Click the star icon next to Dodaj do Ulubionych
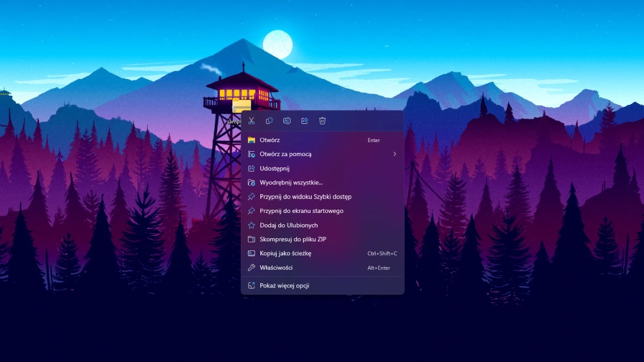The height and width of the screenshot is (362, 644). 252,225
